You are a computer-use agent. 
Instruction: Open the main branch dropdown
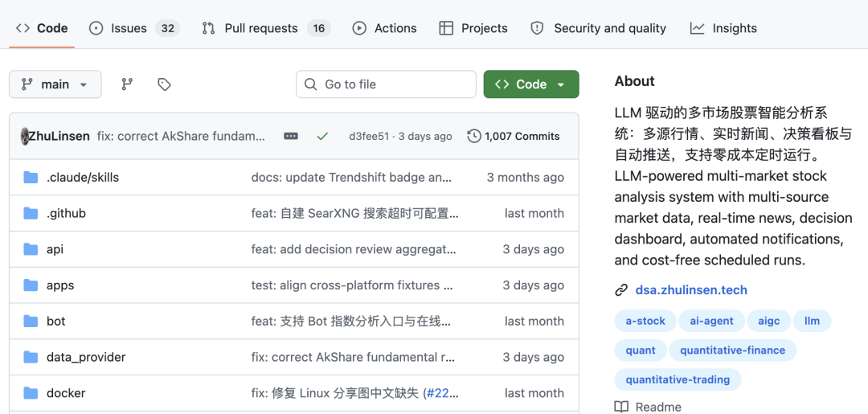click(55, 84)
